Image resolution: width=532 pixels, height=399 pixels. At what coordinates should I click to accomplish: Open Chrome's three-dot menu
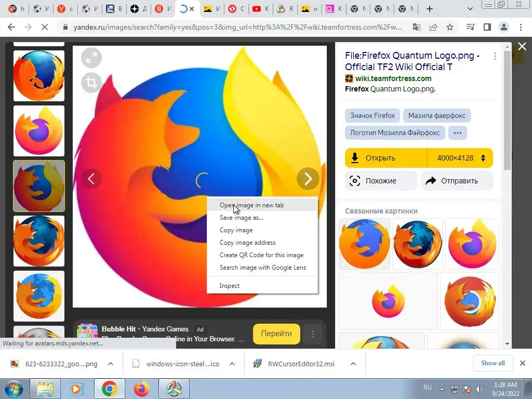(521, 28)
